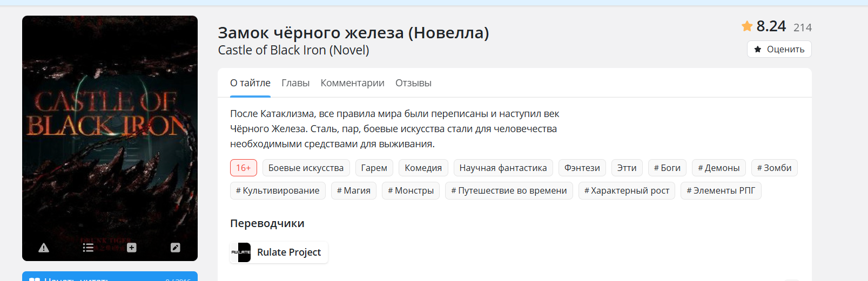Click the warning report icon on cover

tap(44, 248)
